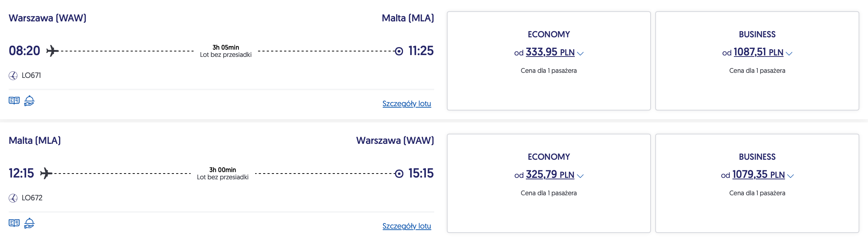Click LOT airline logo beside LO671
The image size is (868, 242).
tap(13, 76)
